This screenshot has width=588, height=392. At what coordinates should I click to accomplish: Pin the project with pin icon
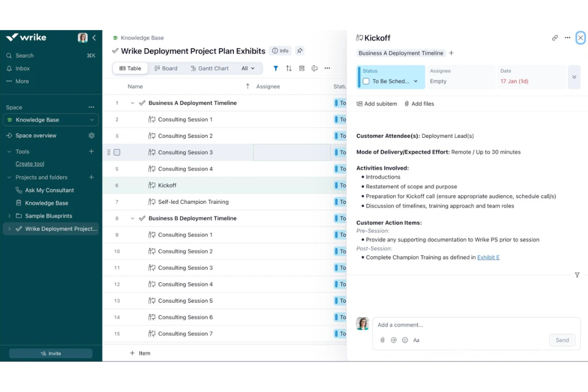point(300,51)
